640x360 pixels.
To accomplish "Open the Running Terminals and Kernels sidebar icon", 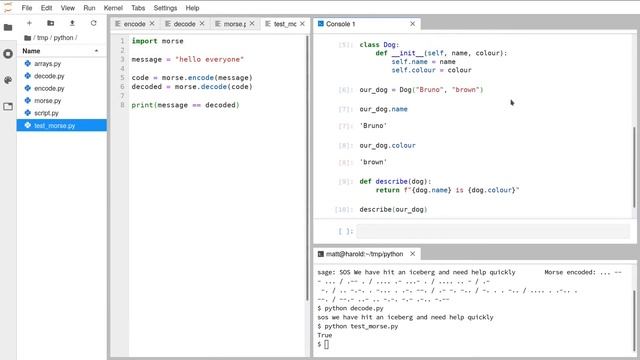I will [x=8, y=53].
